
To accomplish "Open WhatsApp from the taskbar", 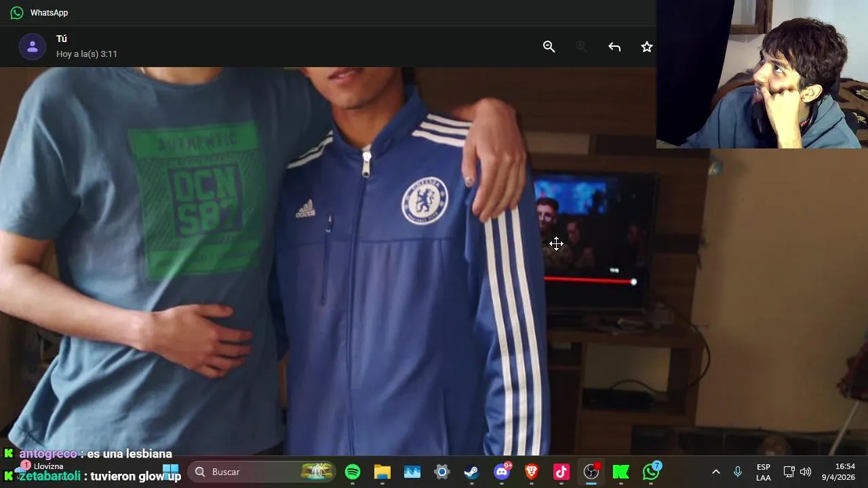I will tap(651, 472).
